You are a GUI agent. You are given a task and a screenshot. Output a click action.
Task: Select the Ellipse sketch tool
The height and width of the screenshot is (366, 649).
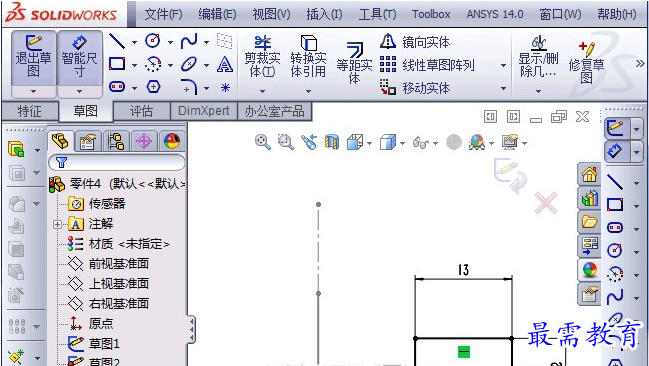tap(189, 64)
